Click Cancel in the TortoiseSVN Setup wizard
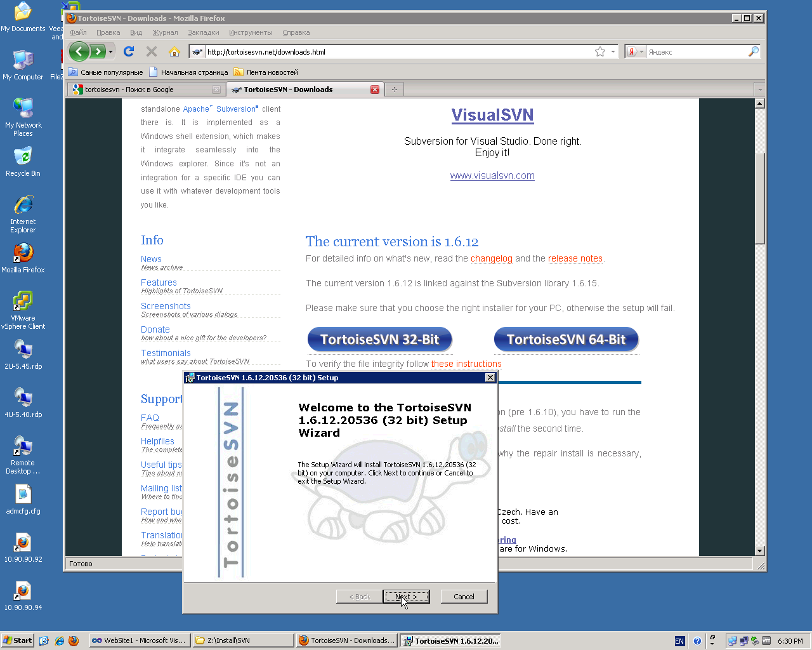This screenshot has width=812, height=650. pyautogui.click(x=464, y=597)
